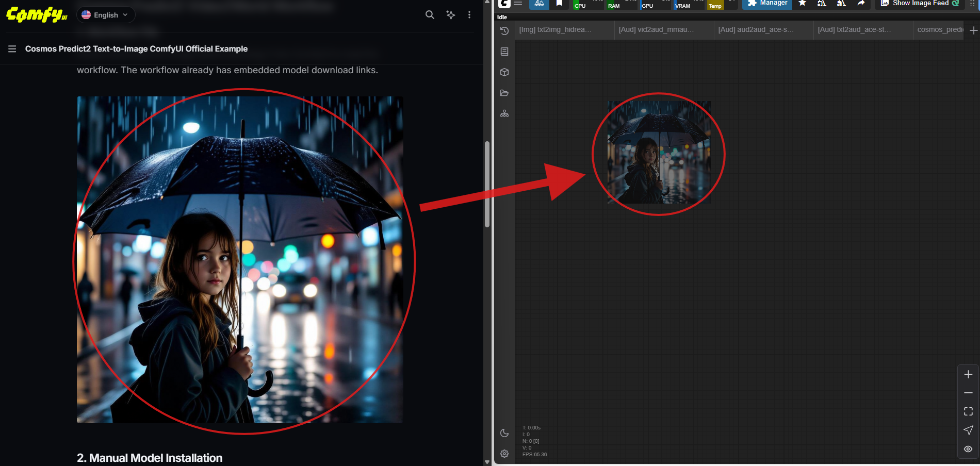
Task: Click the Temp monitor indicator
Action: pos(722,5)
